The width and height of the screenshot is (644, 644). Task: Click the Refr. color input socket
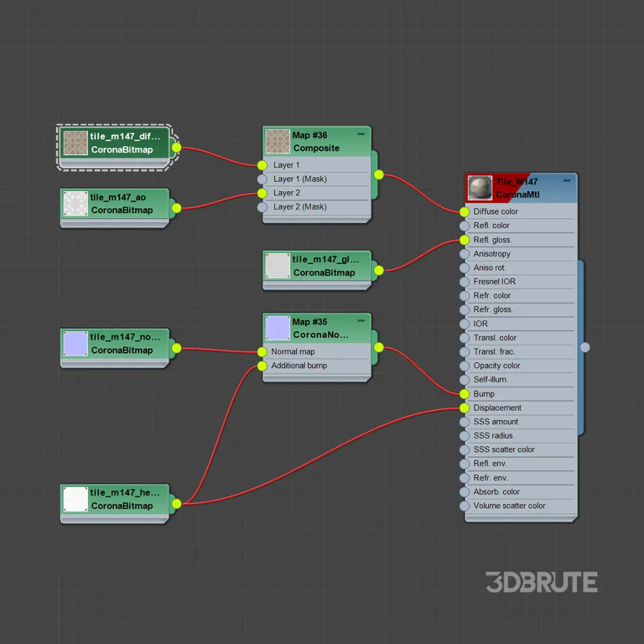pos(464,296)
